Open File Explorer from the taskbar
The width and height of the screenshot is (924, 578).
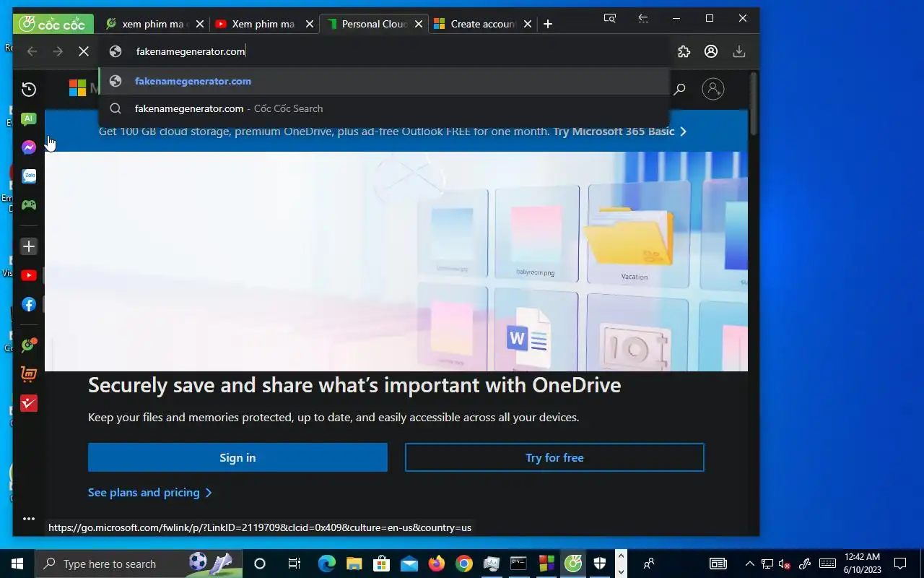tap(354, 564)
